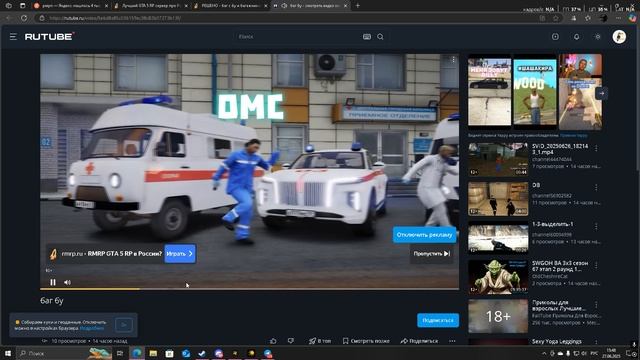640x360 pixels.
Task: Open the Edge Copilot sidebar icon
Action: pos(633,18)
